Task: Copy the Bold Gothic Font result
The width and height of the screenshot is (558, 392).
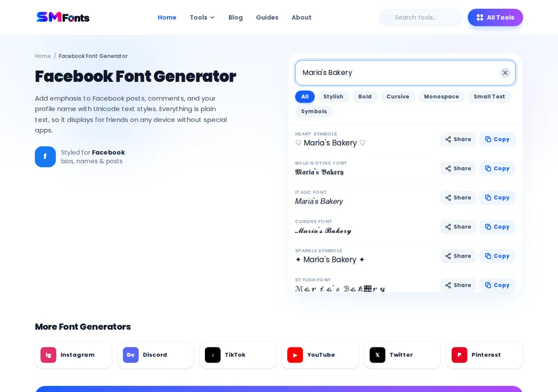Action: pos(497,169)
